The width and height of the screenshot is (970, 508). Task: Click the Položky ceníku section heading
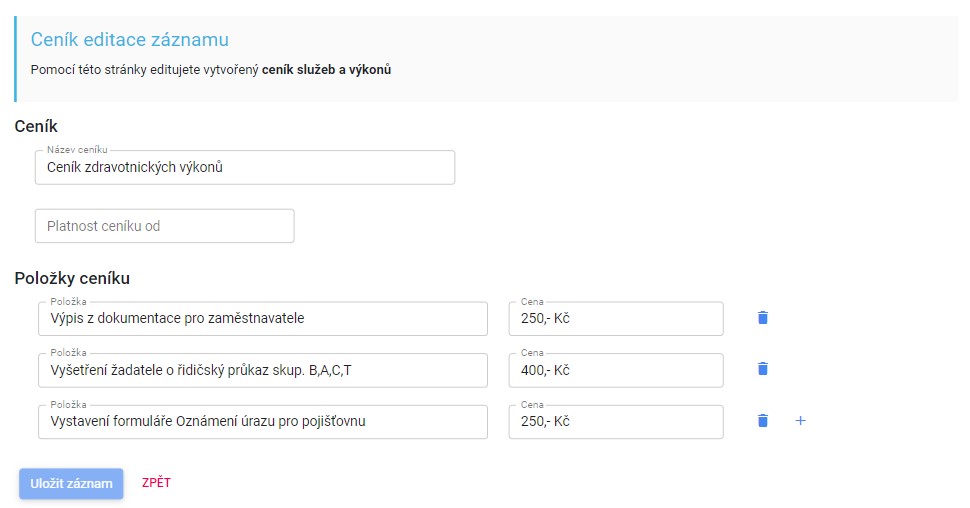72,278
